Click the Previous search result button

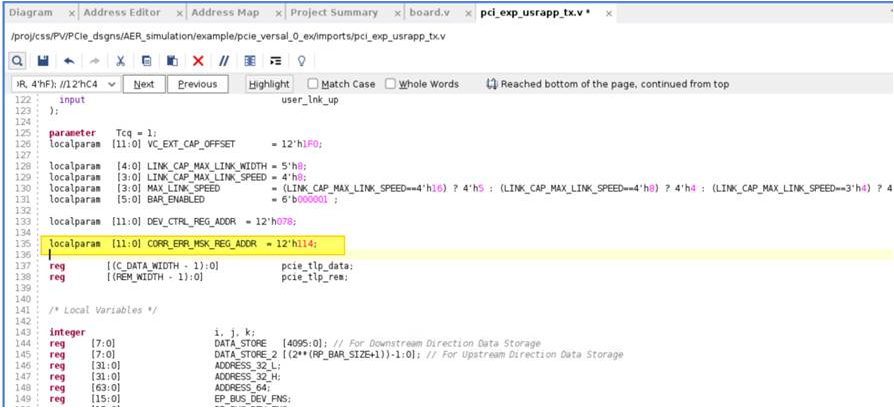point(197,84)
